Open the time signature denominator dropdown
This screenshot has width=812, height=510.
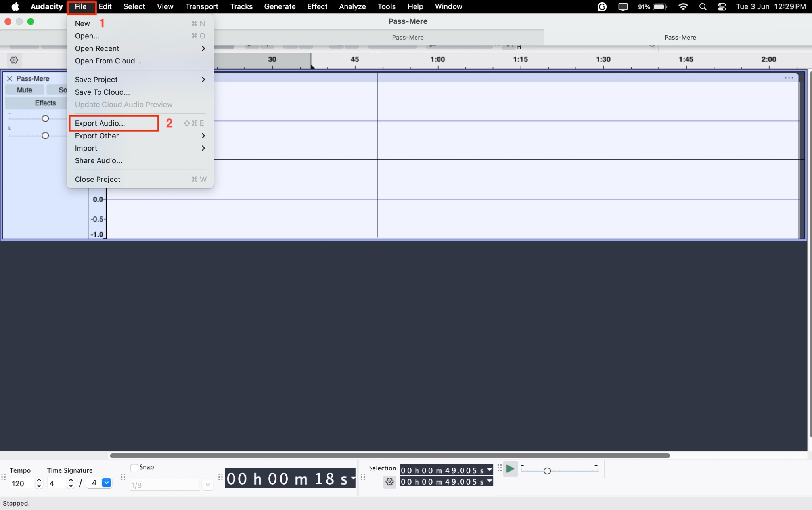click(x=106, y=483)
